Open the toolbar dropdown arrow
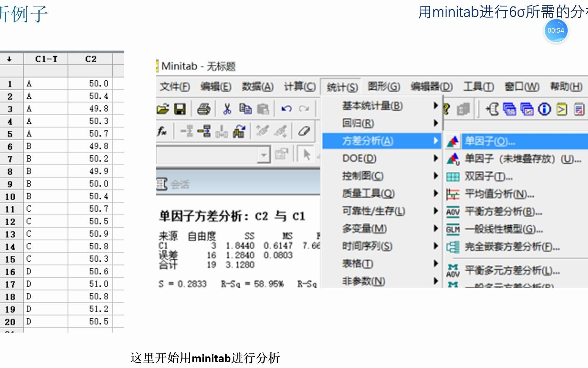588x368 pixels. 264,155
